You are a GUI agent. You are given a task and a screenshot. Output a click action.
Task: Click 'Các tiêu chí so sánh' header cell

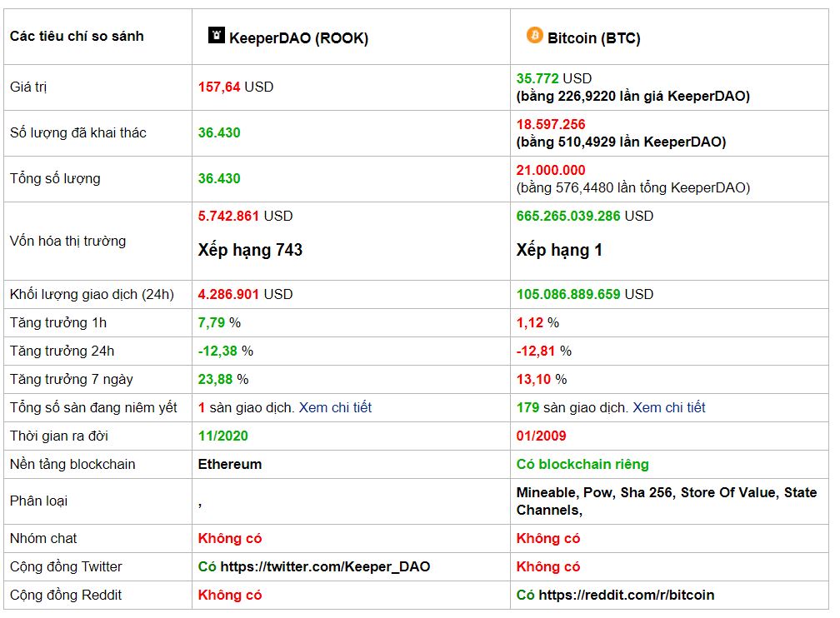77,36
